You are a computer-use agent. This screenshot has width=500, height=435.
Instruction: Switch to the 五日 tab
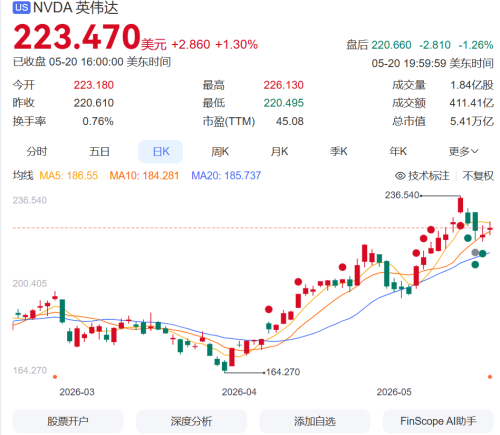click(x=99, y=152)
